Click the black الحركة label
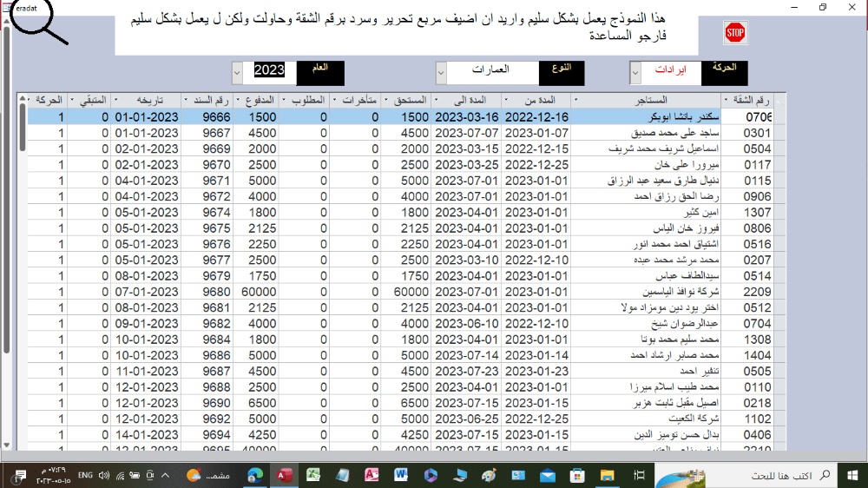Viewport: 868px width, 488px height. point(725,73)
